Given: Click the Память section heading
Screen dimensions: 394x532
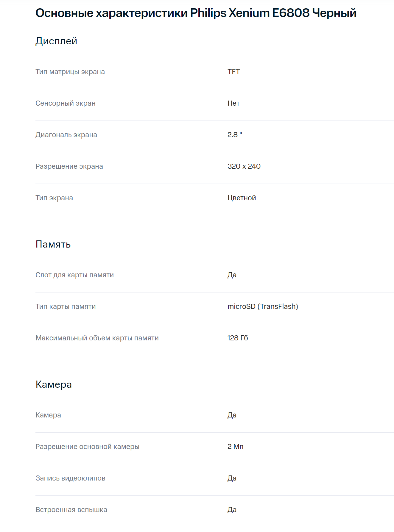Looking at the screenshot, I should pyautogui.click(x=53, y=244).
